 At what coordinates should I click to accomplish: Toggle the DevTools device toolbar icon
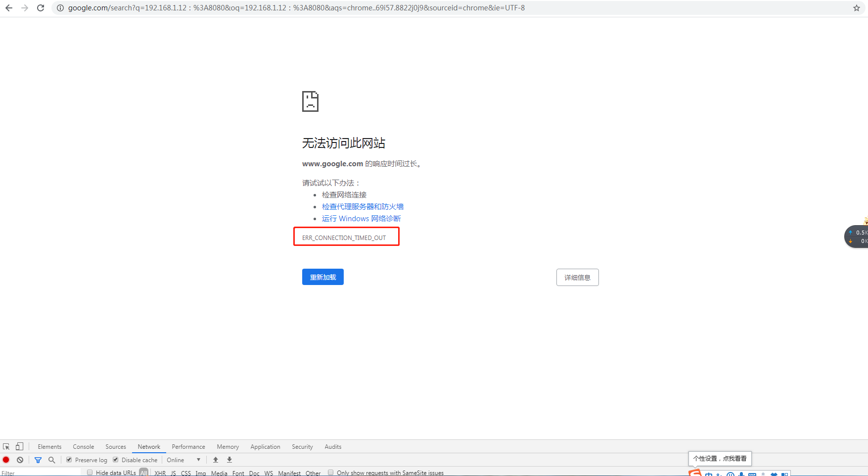click(x=19, y=446)
